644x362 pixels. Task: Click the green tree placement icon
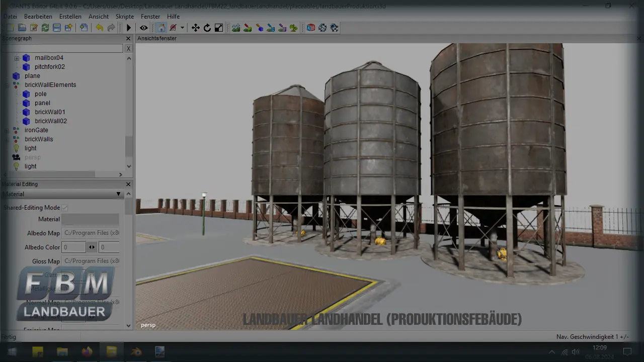[294, 28]
